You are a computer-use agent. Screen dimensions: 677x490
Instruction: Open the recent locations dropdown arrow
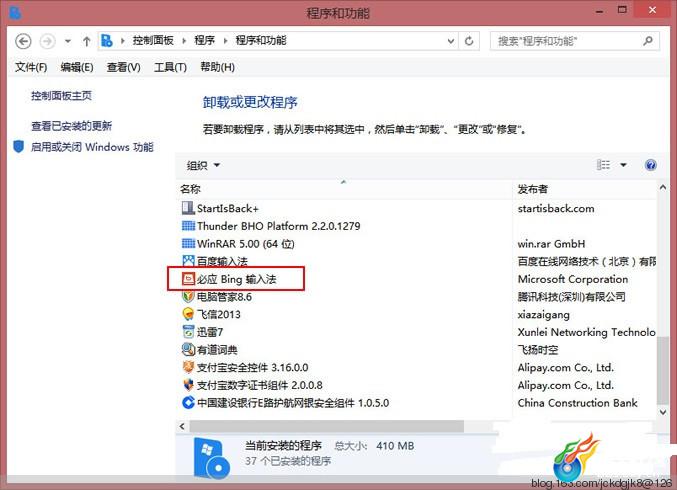(x=68, y=41)
